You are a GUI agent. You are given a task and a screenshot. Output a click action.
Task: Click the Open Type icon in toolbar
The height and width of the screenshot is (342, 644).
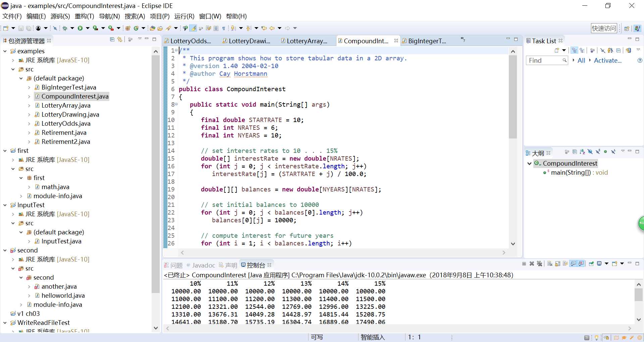[152, 28]
